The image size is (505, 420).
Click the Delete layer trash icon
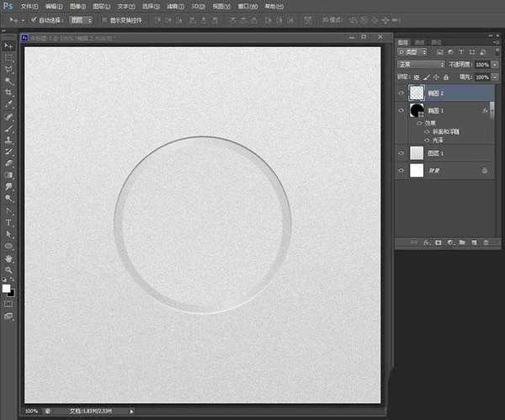pyautogui.click(x=486, y=242)
